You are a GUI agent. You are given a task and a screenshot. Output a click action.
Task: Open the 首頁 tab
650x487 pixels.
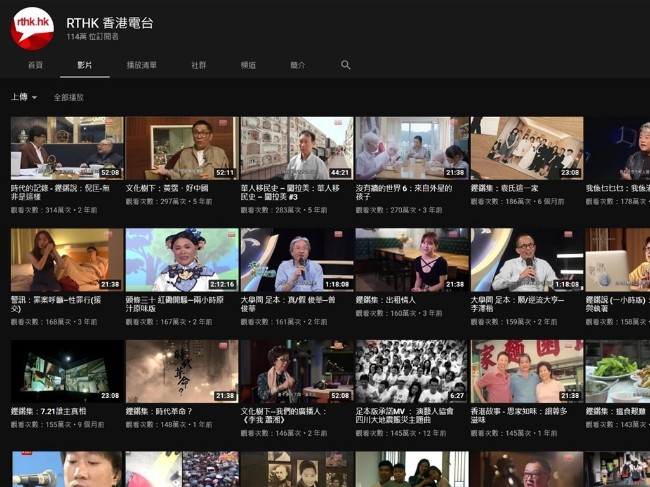(35, 65)
